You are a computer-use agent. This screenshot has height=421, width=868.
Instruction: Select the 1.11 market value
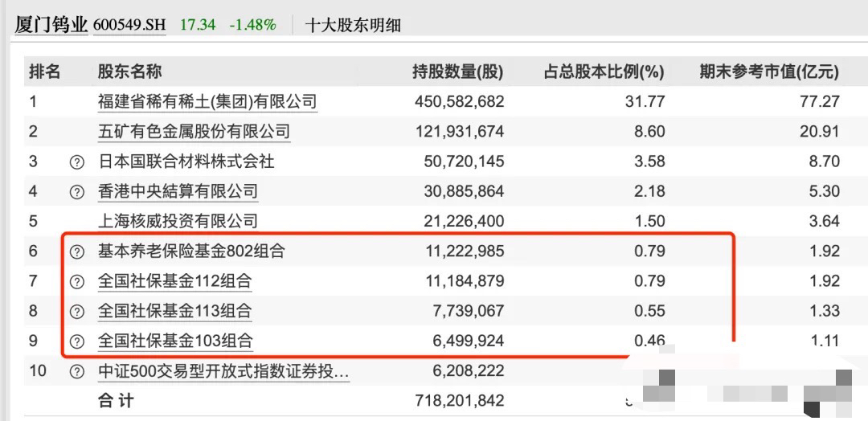825,341
